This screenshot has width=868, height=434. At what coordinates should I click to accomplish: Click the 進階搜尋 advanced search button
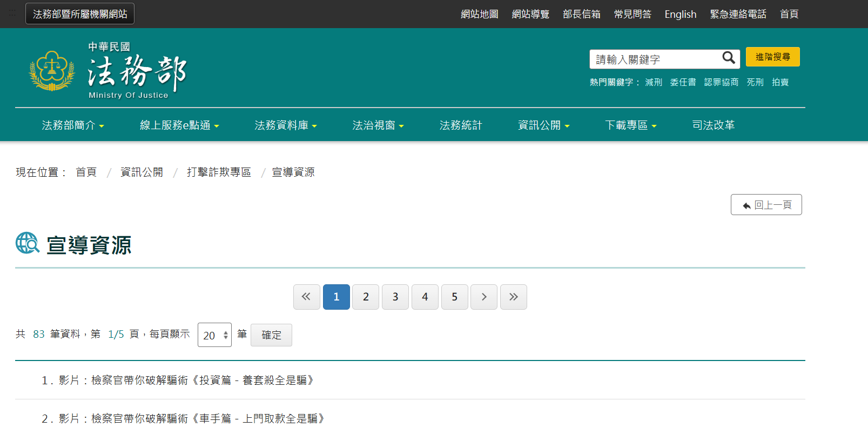pos(773,57)
